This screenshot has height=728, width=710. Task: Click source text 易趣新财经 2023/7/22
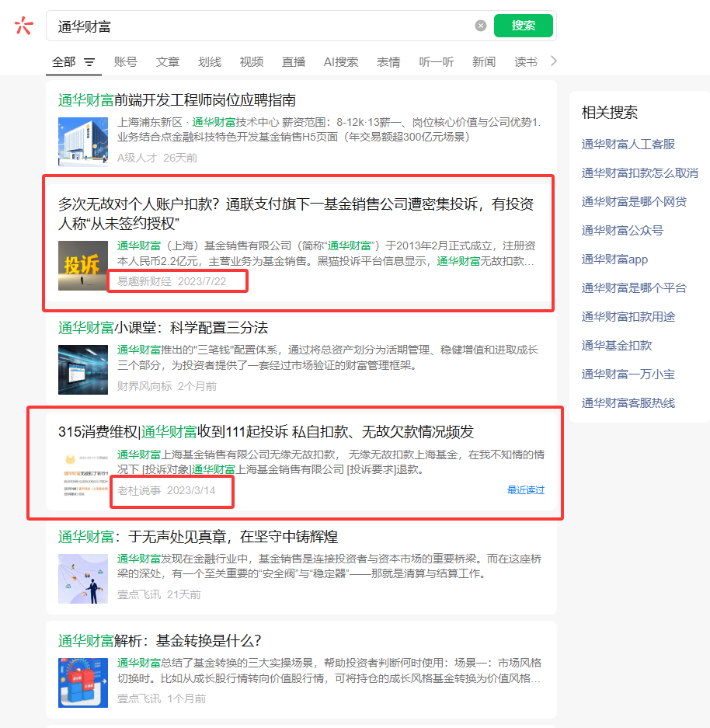[x=172, y=281]
